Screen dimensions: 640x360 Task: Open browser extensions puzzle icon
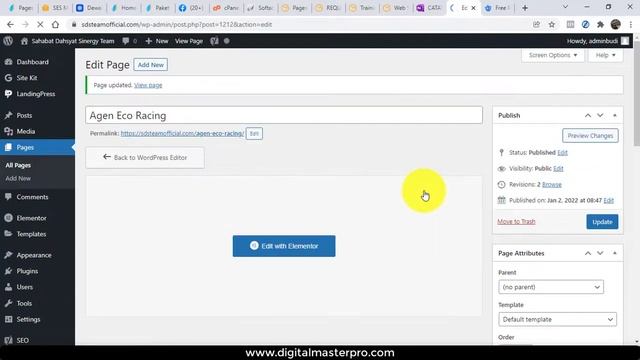(x=600, y=24)
